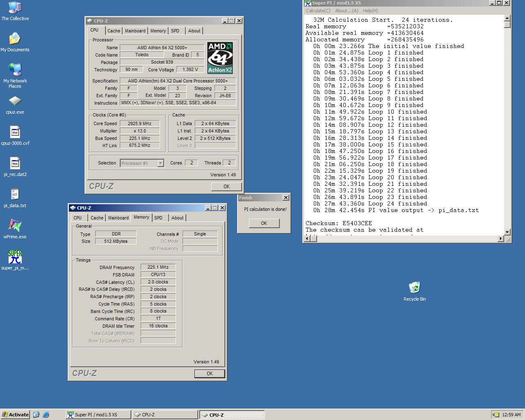
Task: Select Recycle Bin icon
Action: [415, 292]
